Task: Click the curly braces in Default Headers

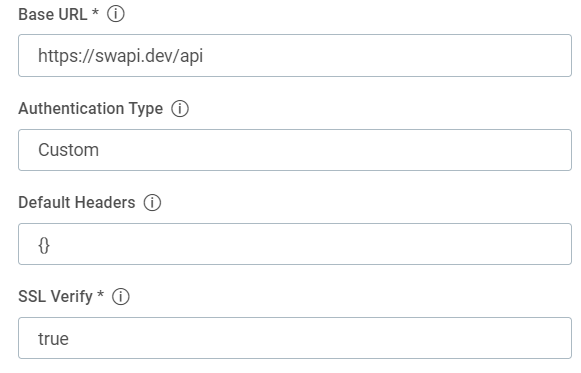Action: pyautogui.click(x=44, y=245)
